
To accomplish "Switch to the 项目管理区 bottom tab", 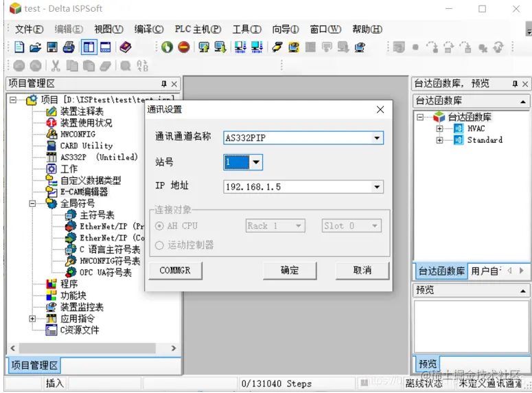I will [x=34, y=366].
